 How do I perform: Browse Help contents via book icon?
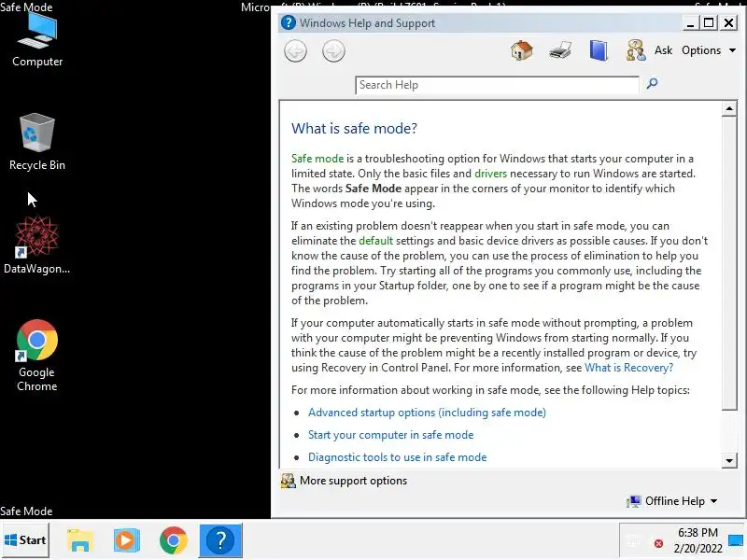(x=599, y=50)
